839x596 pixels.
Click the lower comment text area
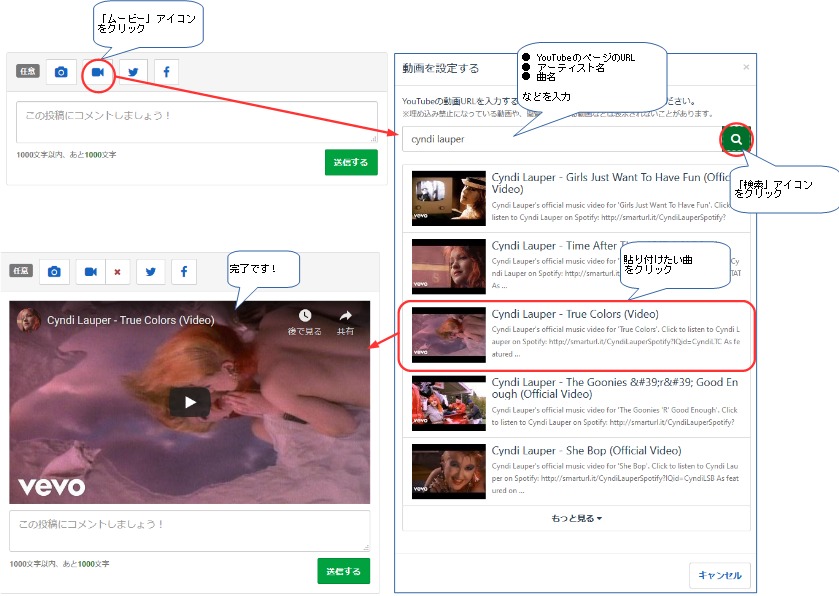click(x=189, y=531)
